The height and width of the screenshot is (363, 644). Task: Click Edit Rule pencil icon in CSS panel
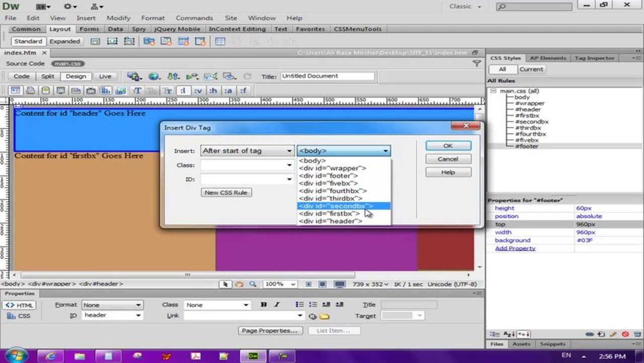613,334
